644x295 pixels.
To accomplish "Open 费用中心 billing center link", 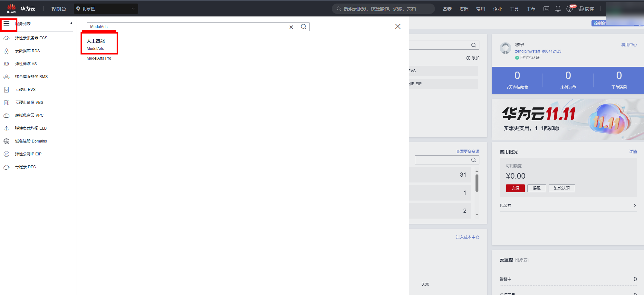I will point(629,45).
